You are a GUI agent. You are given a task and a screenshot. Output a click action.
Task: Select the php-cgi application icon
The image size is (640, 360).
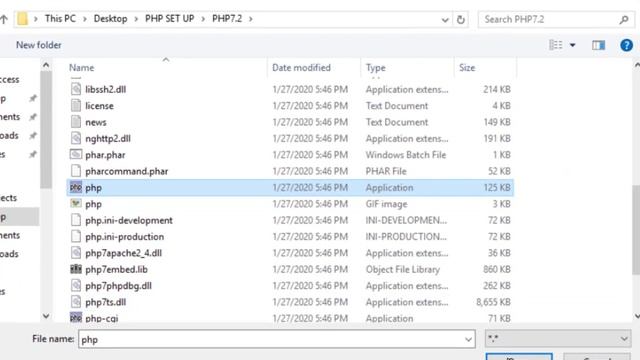76,318
